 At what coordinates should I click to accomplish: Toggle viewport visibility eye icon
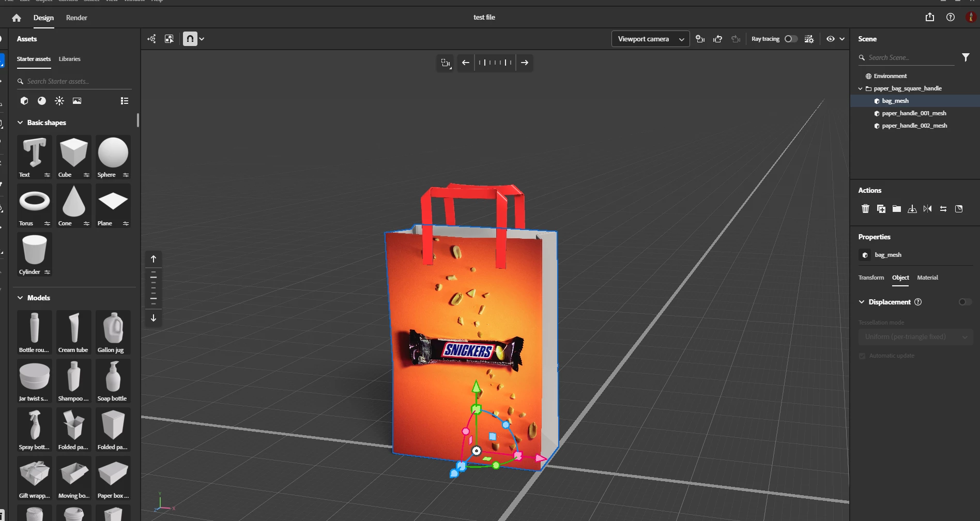pos(831,39)
